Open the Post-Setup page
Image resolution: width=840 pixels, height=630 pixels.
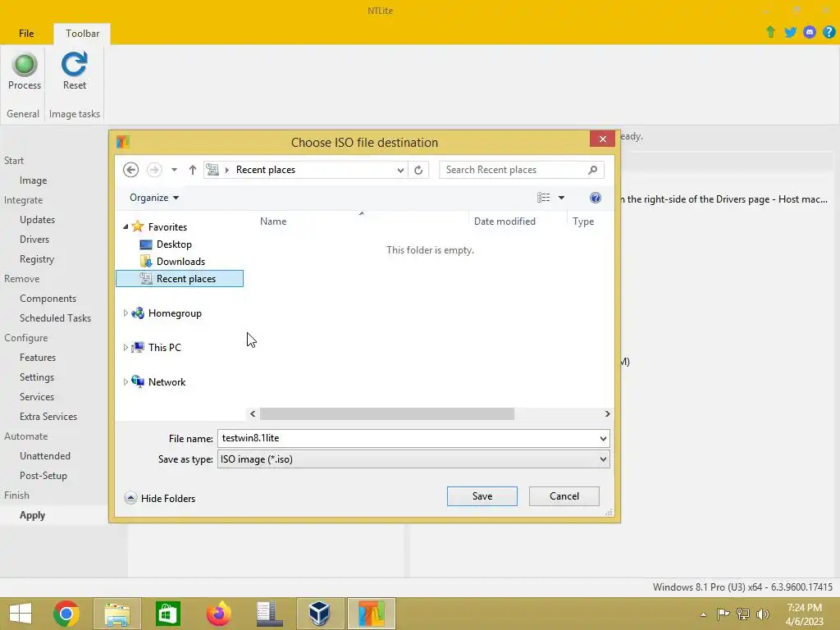point(43,476)
